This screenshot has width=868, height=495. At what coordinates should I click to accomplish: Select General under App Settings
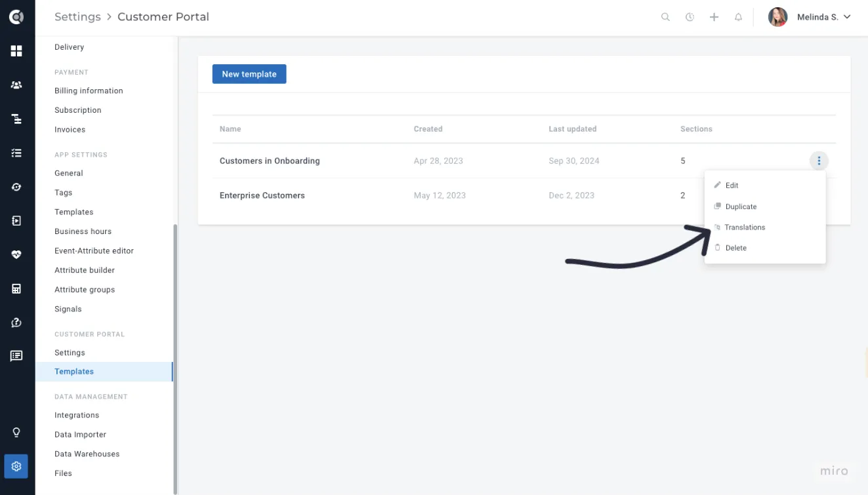point(69,173)
